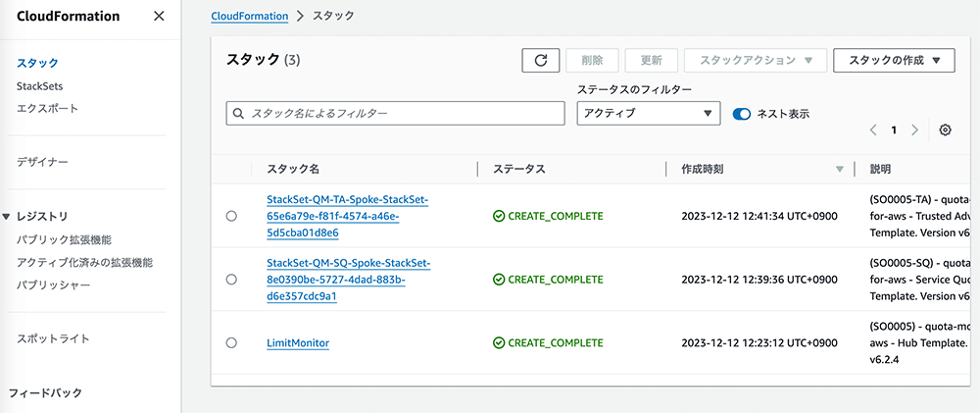Click CREATE_COMPLETE text of SQ-Spoke stack
980x413 pixels.
click(556, 280)
